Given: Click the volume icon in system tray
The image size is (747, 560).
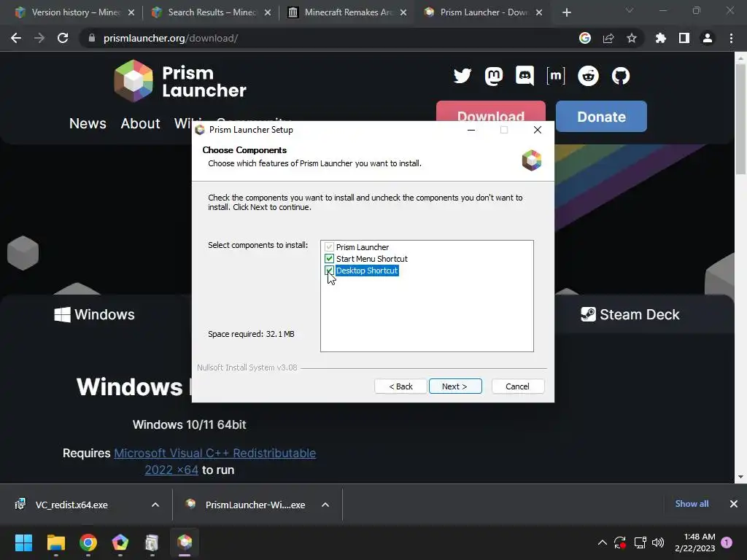Looking at the screenshot, I should tap(658, 542).
